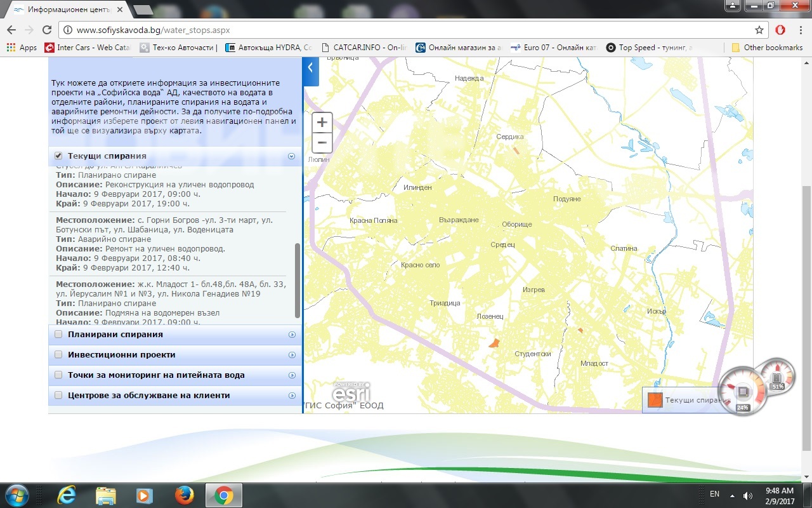Expand Точки за мониторинг section arrow

coord(292,375)
